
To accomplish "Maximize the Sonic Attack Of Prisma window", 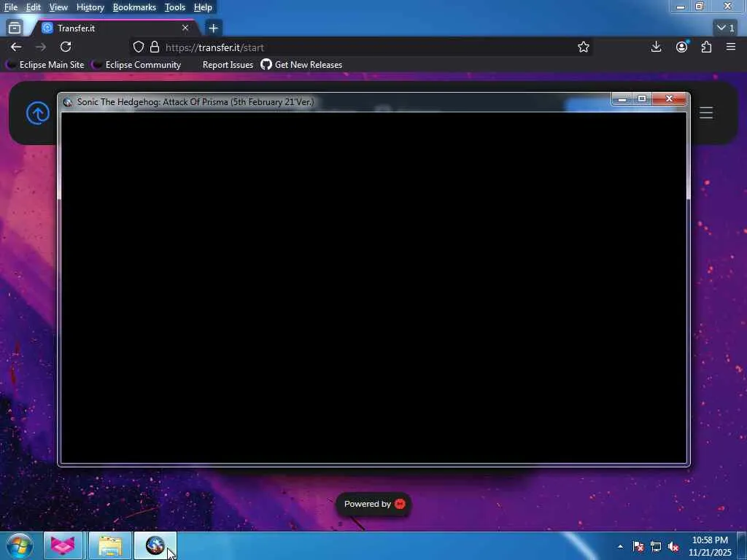I will 642,99.
